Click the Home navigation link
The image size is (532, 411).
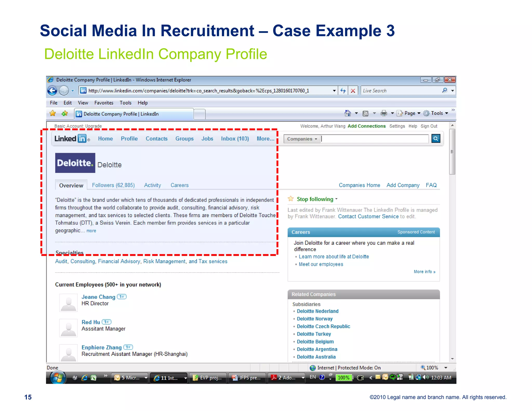click(x=105, y=138)
